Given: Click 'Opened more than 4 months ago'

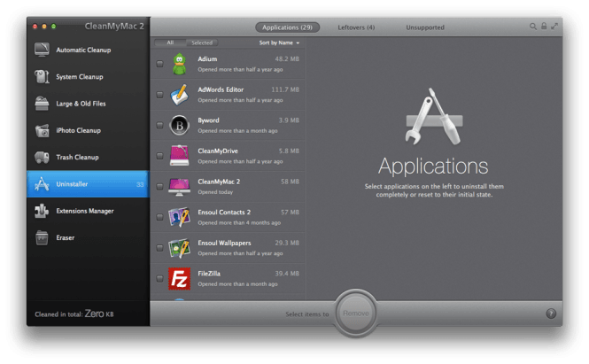Looking at the screenshot, I should (x=239, y=223).
